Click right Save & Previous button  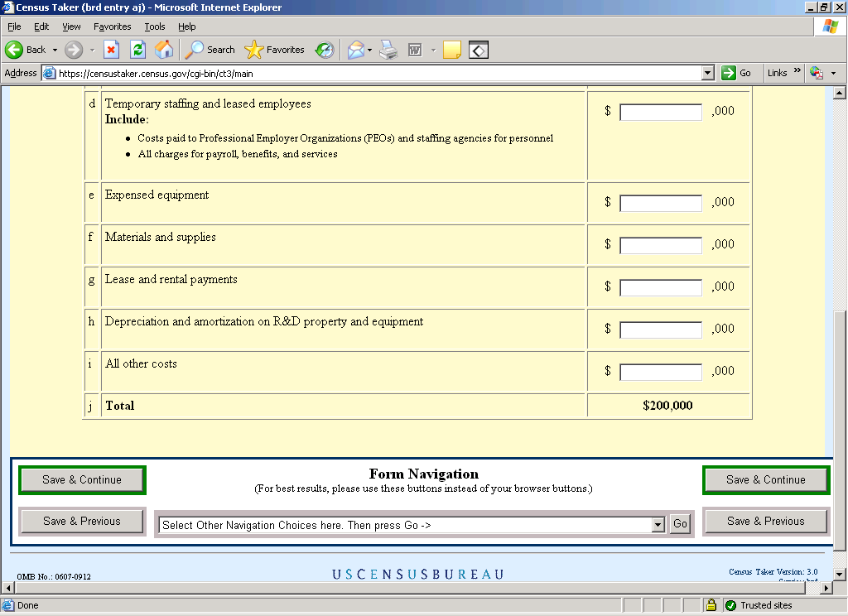click(766, 522)
